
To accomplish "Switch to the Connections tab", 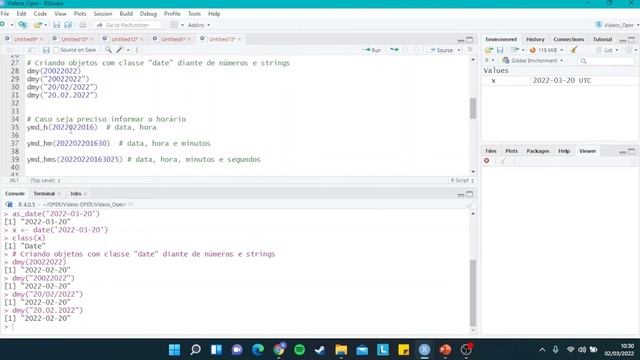I will tap(569, 39).
